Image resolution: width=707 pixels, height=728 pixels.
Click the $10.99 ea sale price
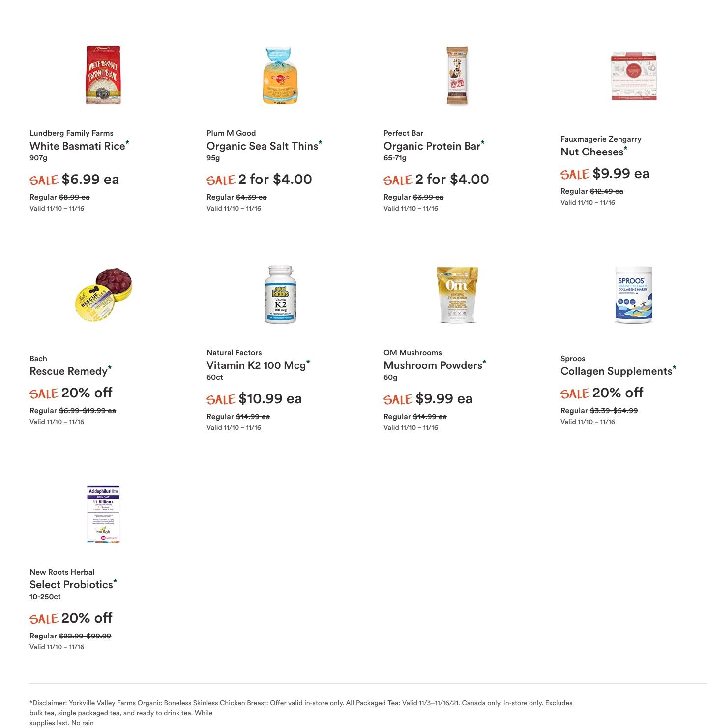tap(270, 398)
